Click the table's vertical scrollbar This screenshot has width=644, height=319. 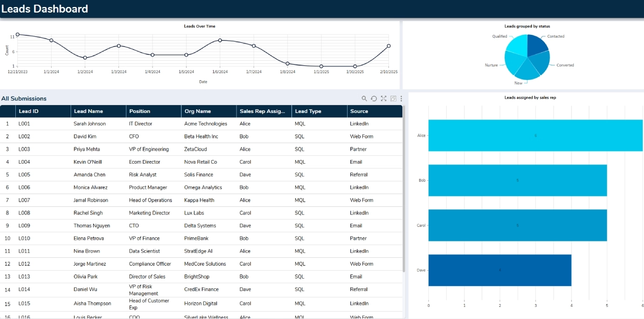coord(403,186)
